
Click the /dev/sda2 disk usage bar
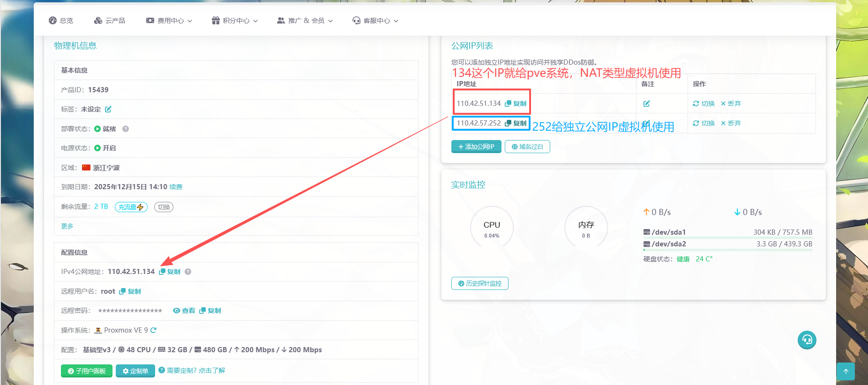coord(727,250)
